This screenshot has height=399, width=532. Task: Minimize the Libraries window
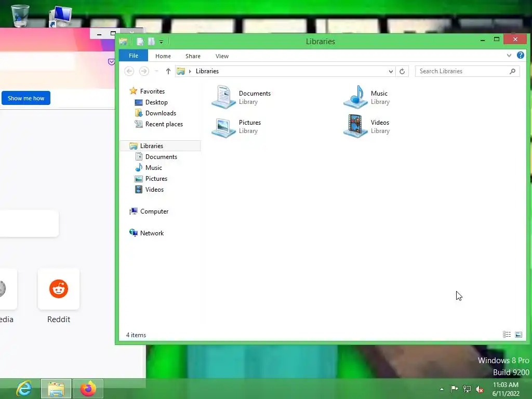point(483,40)
